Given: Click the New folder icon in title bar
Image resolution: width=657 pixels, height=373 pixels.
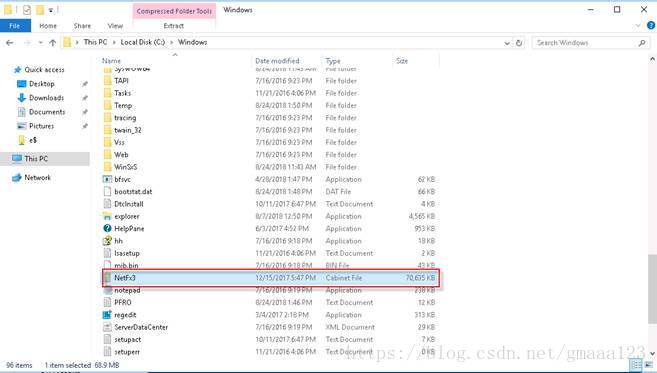Looking at the screenshot, I should click(40, 10).
